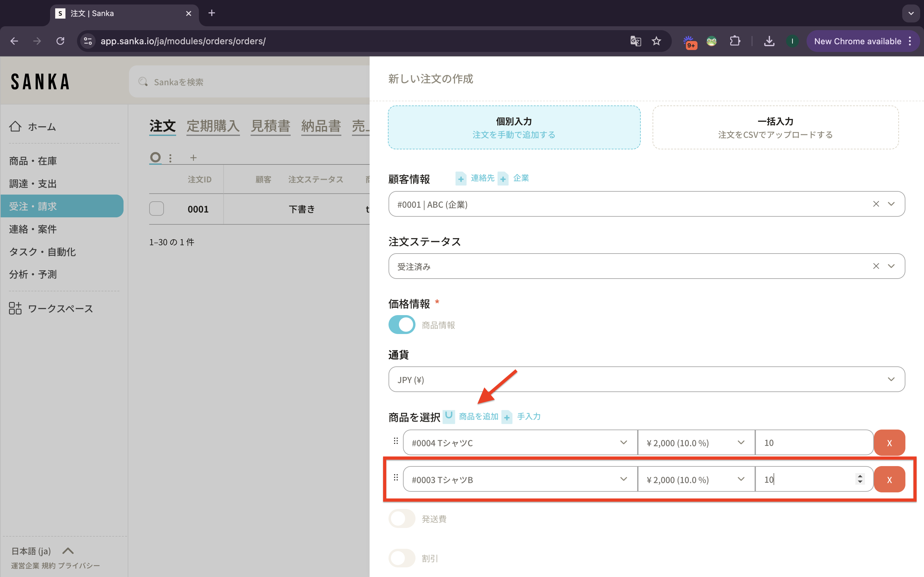Open the 通貨 JPY dropdown

(646, 379)
